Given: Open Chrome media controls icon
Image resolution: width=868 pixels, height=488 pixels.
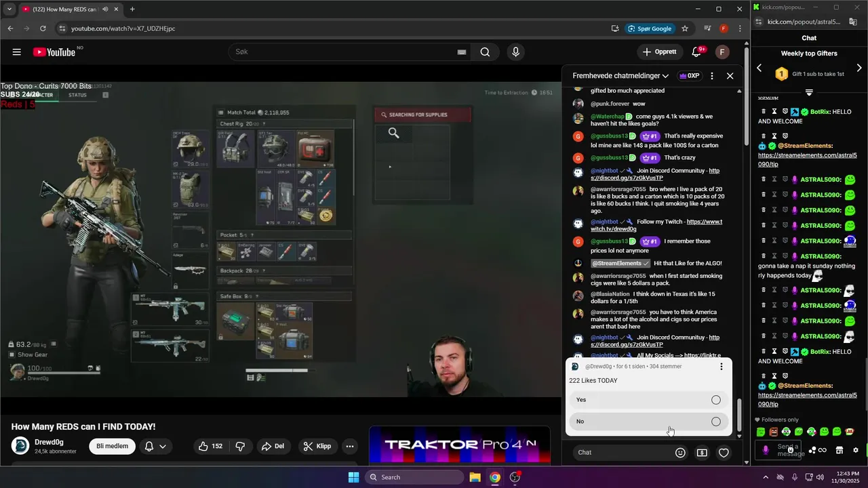Looking at the screenshot, I should click(x=707, y=28).
